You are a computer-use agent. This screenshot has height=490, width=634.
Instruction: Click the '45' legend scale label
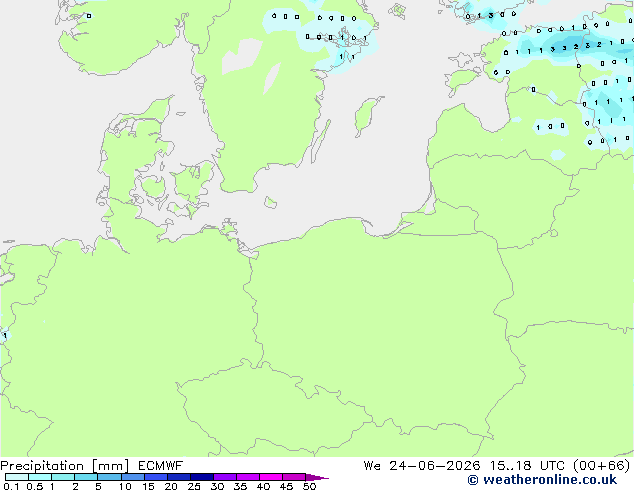click(286, 486)
